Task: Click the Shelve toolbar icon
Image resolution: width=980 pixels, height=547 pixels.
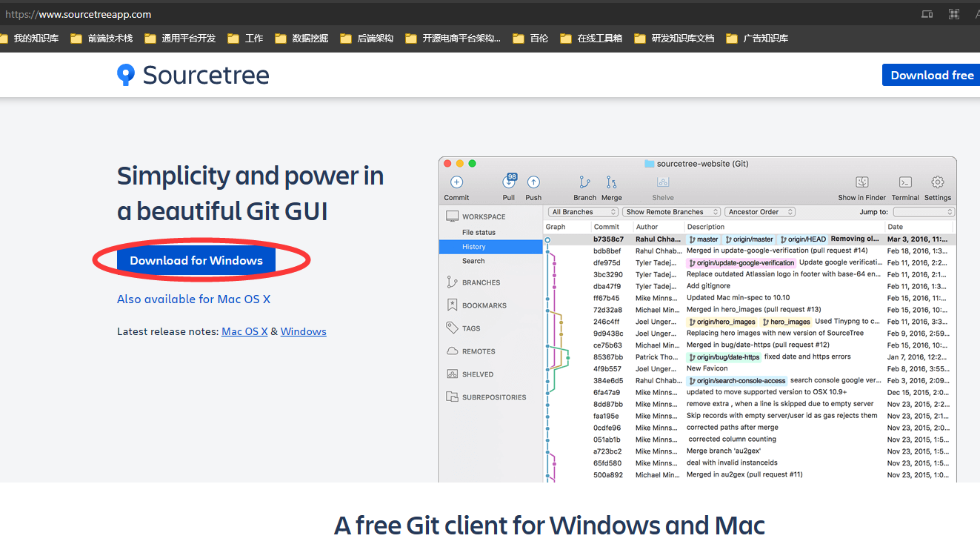Action: pos(663,182)
